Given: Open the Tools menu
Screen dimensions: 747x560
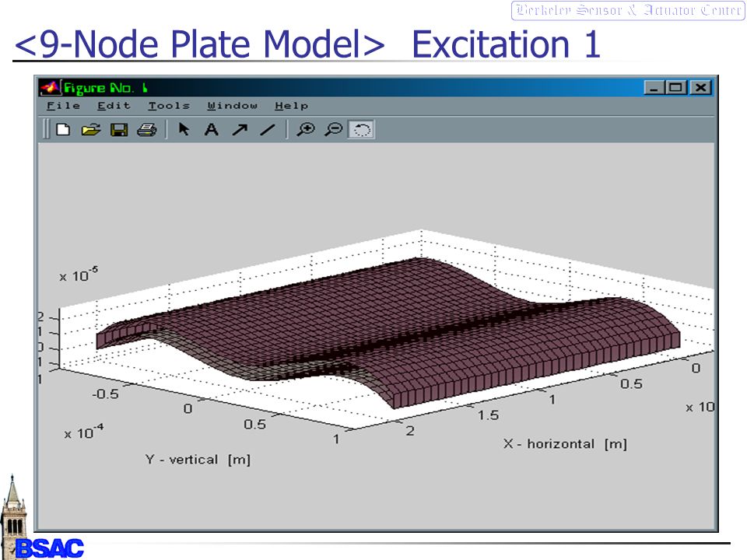Looking at the screenshot, I should [169, 106].
